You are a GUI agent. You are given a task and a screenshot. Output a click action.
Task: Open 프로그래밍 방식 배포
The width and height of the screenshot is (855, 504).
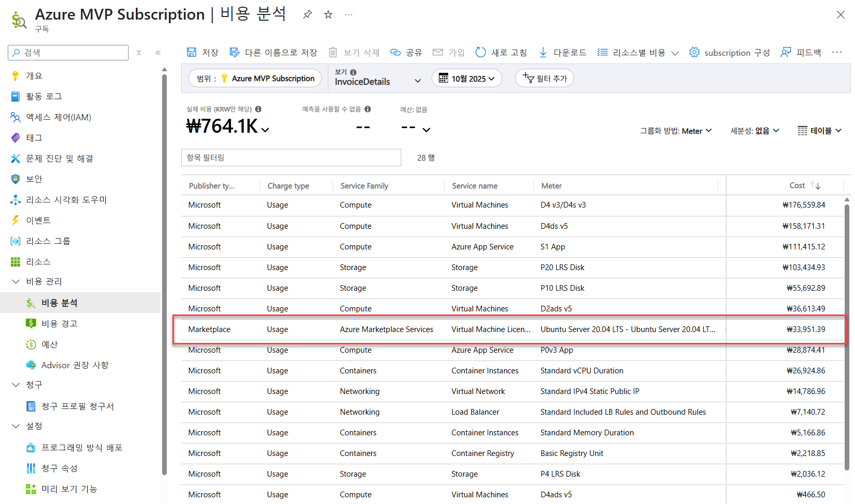click(x=83, y=448)
